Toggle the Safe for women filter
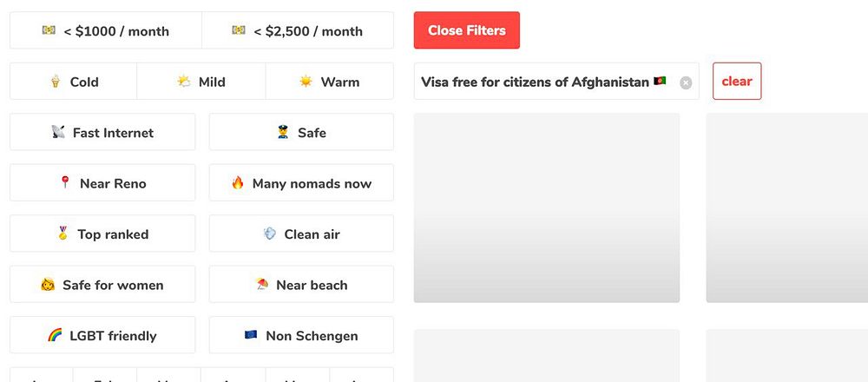This screenshot has width=868, height=382. [x=102, y=285]
